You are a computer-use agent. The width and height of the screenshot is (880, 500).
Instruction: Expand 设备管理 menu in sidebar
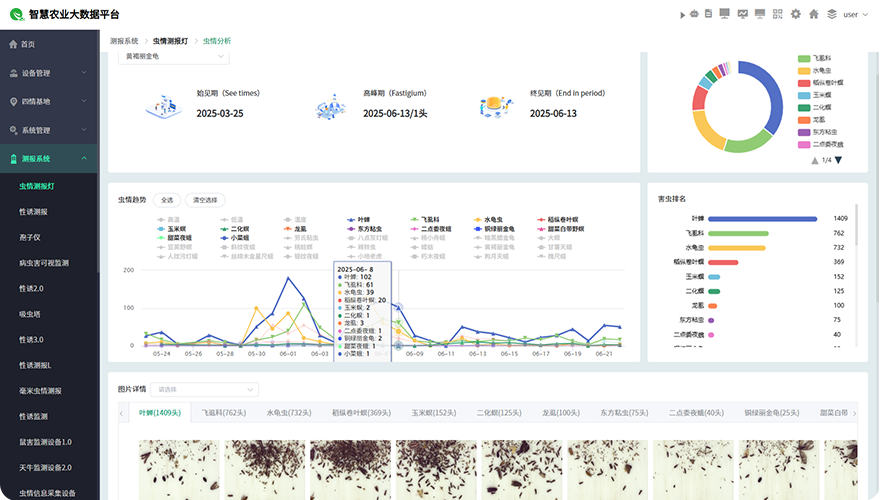coord(49,73)
